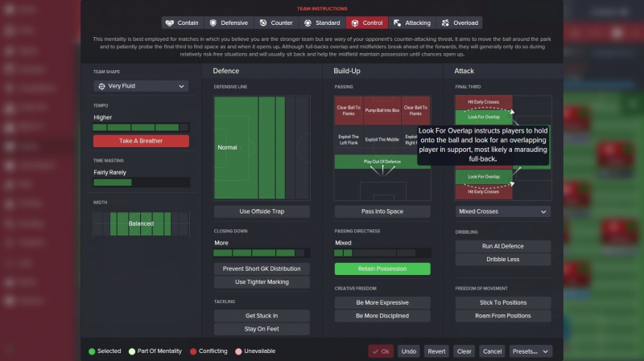
Task: Open the Very Fluid team shape dropdown
Action: tap(141, 86)
